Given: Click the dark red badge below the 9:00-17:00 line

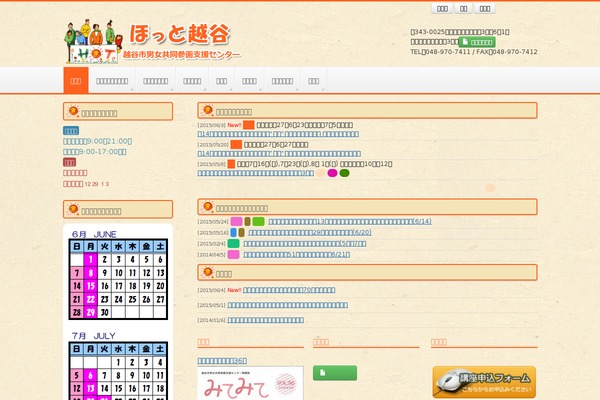Looking at the screenshot, I should (69, 162).
